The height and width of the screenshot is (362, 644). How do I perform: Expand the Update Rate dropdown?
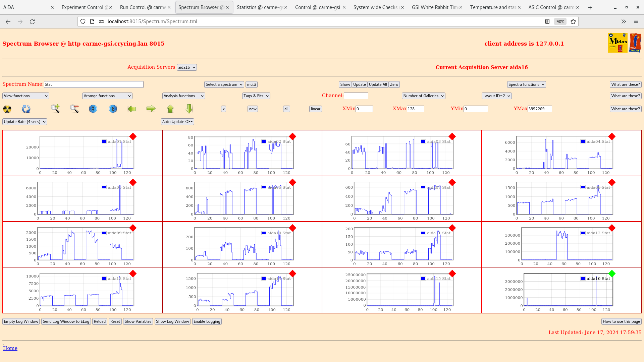tap(25, 122)
